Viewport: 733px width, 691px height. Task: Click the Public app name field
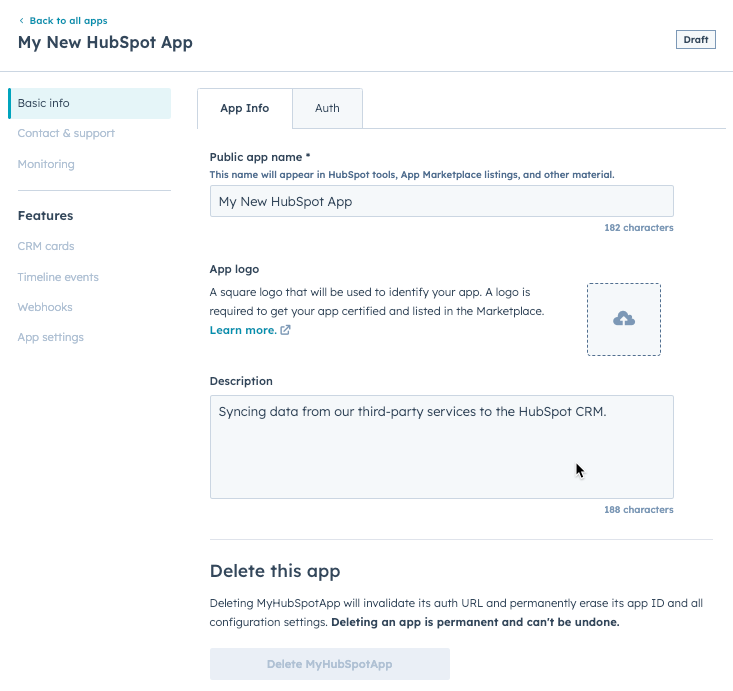coord(441,201)
